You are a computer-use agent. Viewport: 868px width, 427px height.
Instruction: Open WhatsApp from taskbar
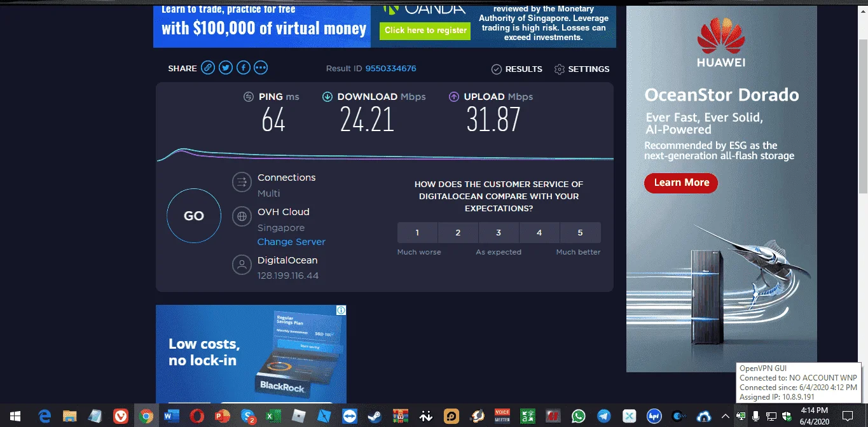(578, 416)
